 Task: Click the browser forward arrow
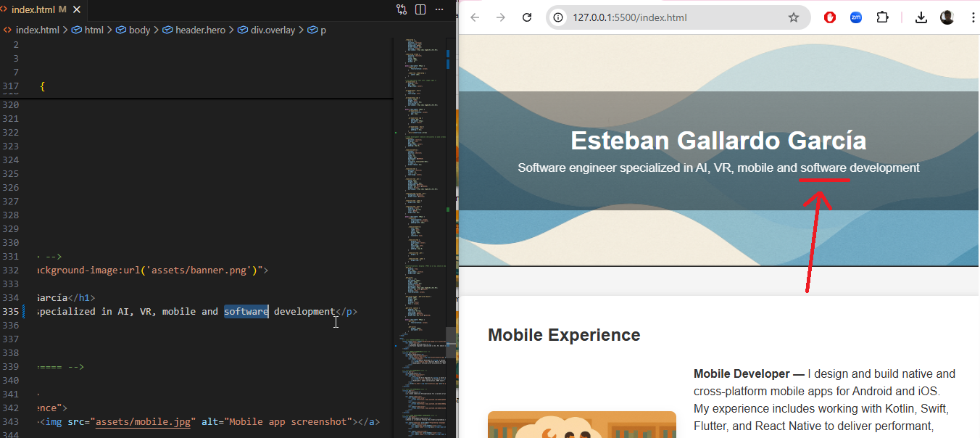tap(501, 17)
